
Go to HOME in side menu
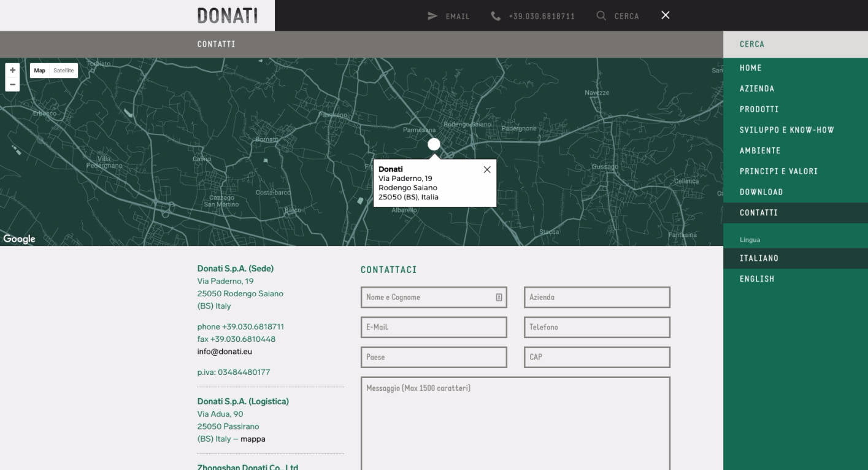pos(796,68)
